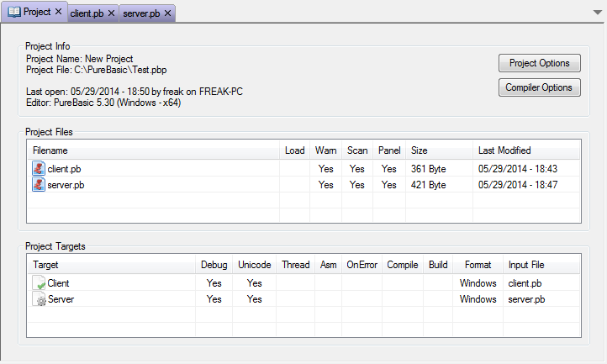Click the server.pb file icon
The image size is (607, 364).
pyautogui.click(x=39, y=184)
